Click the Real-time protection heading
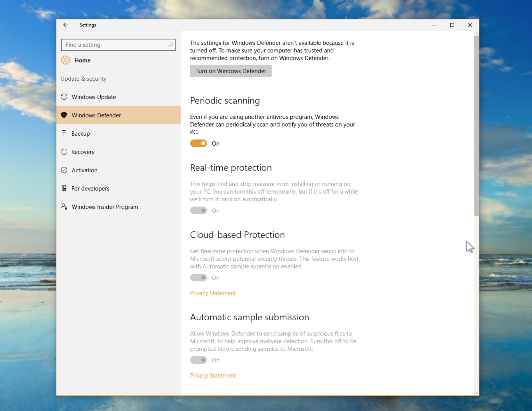The height and width of the screenshot is (411, 532). [x=231, y=168]
